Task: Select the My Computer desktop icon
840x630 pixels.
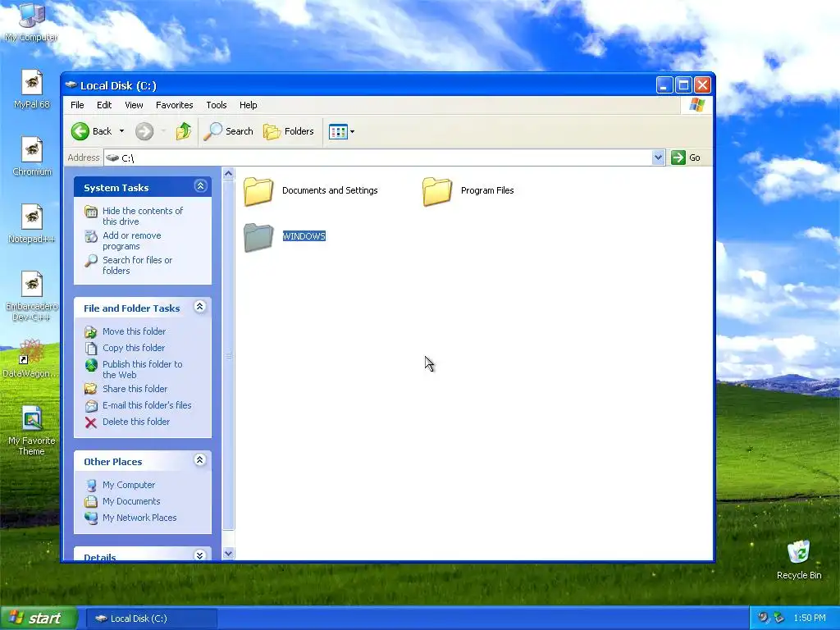Action: click(32, 16)
